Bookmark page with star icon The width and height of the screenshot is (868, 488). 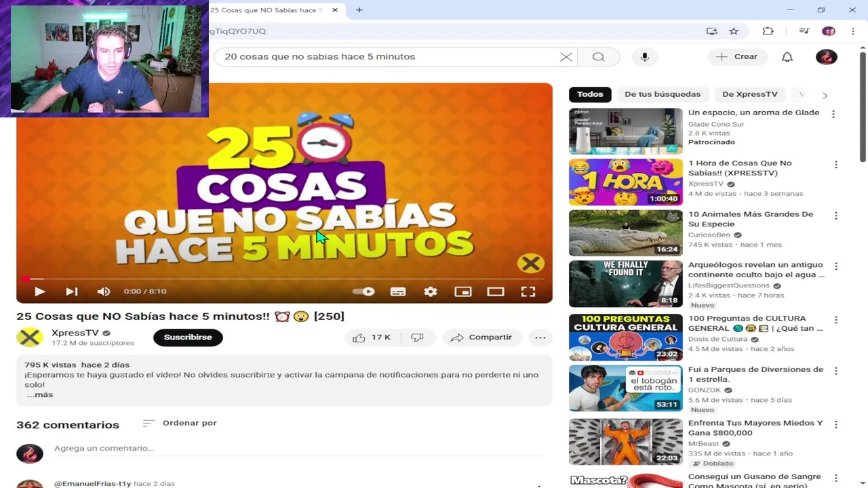click(x=734, y=31)
